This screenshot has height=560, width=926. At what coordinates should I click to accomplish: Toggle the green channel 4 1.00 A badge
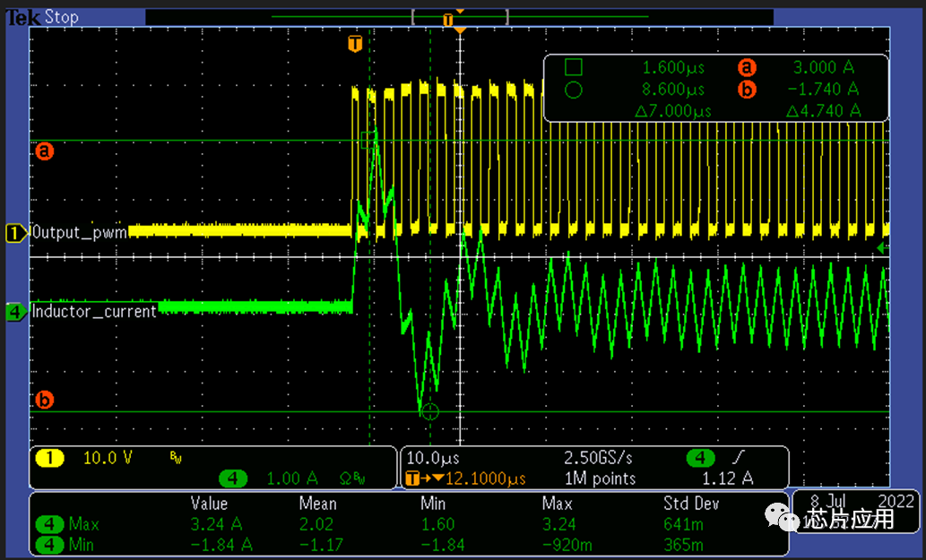coord(233,478)
